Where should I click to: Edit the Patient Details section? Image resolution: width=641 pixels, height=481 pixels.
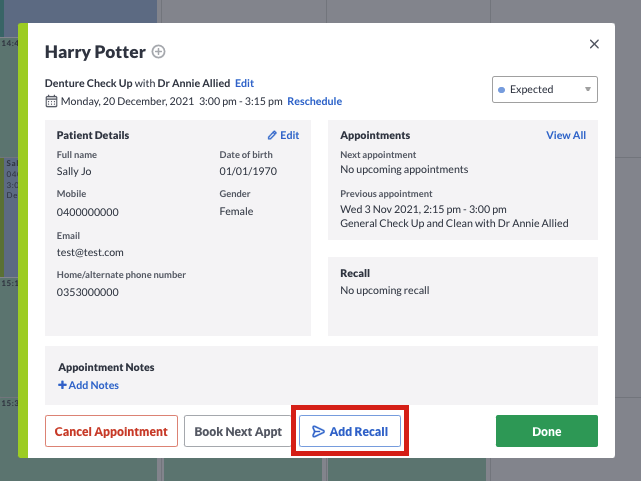point(284,135)
